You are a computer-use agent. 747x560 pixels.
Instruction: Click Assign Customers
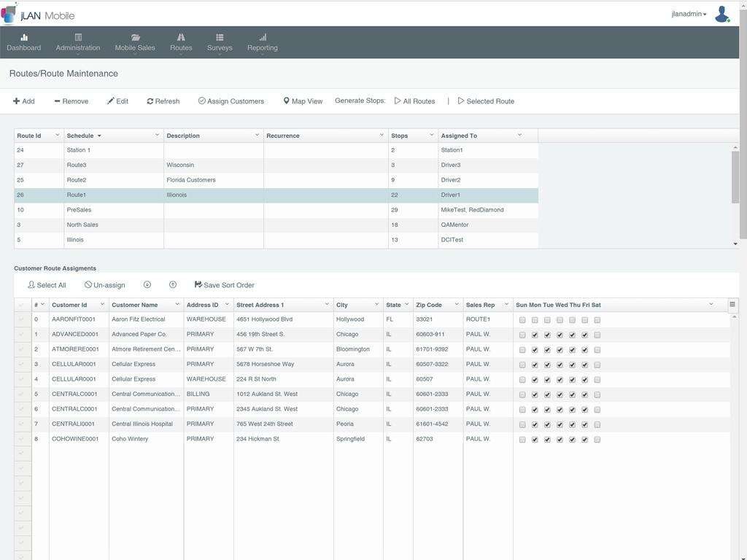click(x=231, y=101)
